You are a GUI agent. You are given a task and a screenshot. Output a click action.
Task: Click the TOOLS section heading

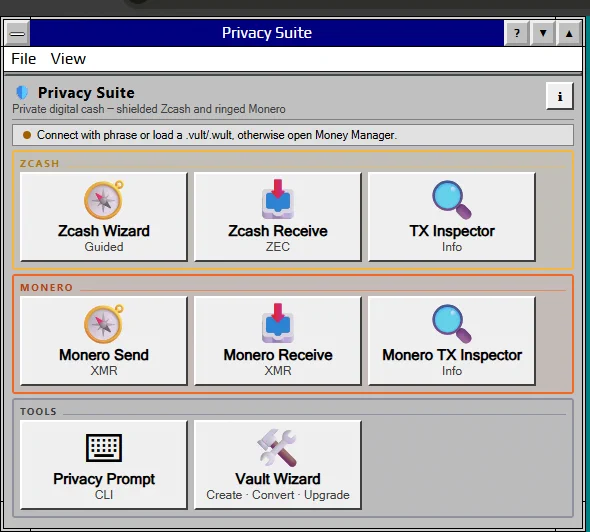tap(38, 411)
